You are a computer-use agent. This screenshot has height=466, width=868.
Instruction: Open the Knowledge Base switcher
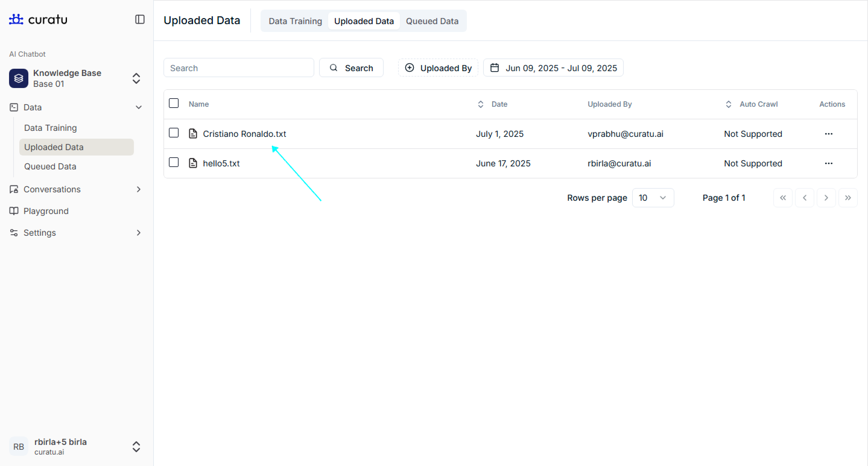[x=136, y=78]
